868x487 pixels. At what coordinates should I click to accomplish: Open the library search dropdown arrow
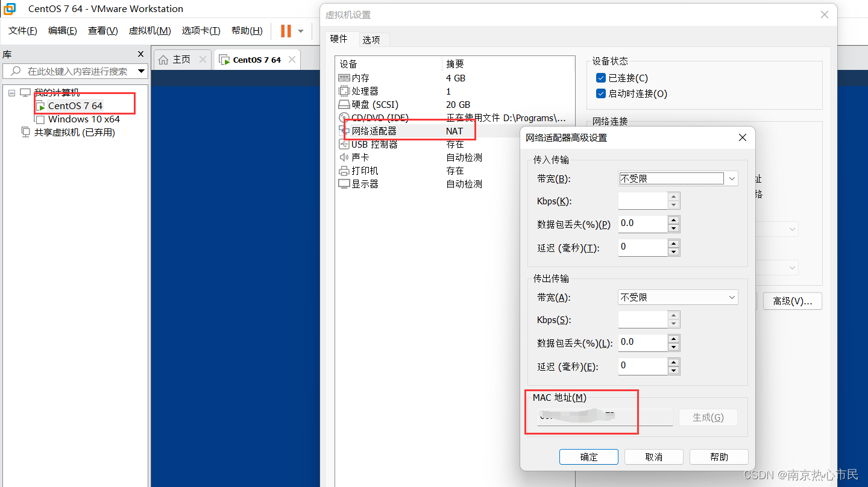(x=142, y=71)
